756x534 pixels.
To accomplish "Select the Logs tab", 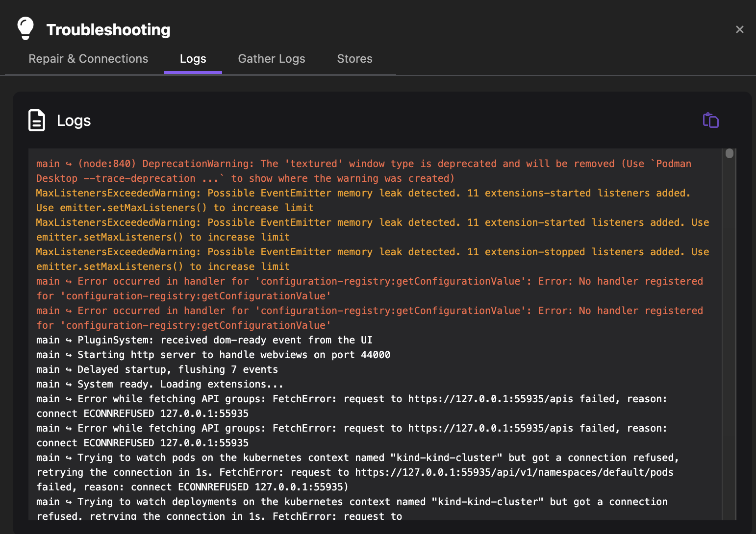I will [x=193, y=59].
